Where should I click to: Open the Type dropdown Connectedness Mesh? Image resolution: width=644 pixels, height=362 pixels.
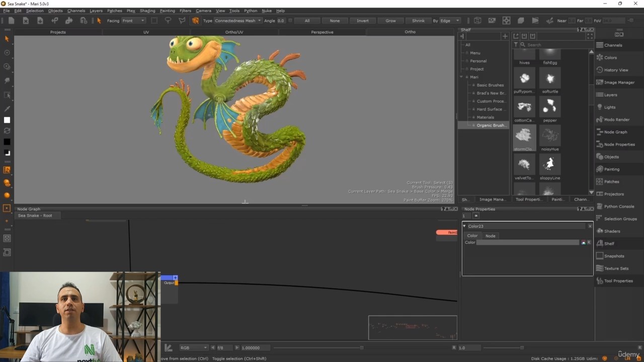[238, 21]
